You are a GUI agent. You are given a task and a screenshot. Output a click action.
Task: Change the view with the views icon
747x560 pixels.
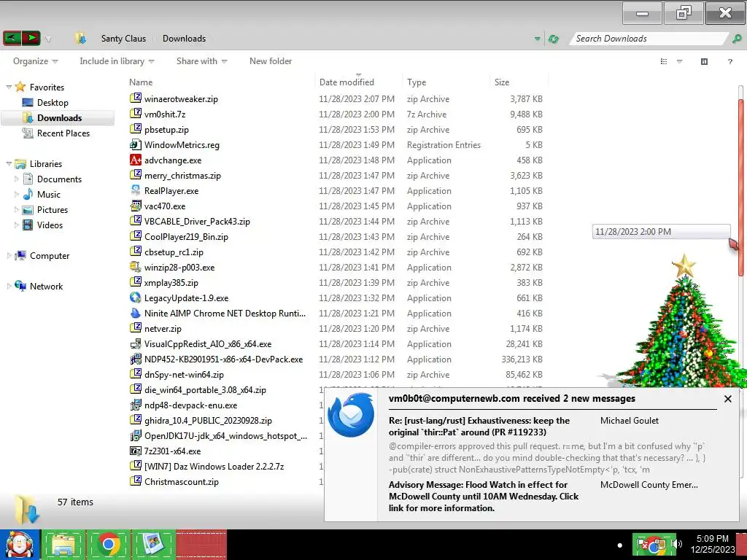point(664,61)
